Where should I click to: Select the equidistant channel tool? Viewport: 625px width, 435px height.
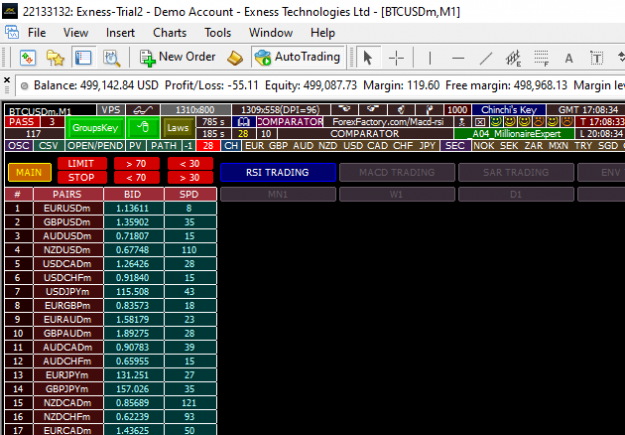[x=513, y=58]
